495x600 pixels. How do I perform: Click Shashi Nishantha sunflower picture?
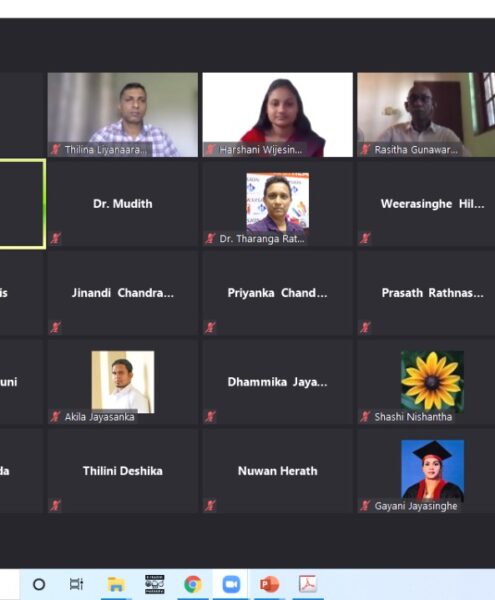tap(432, 382)
